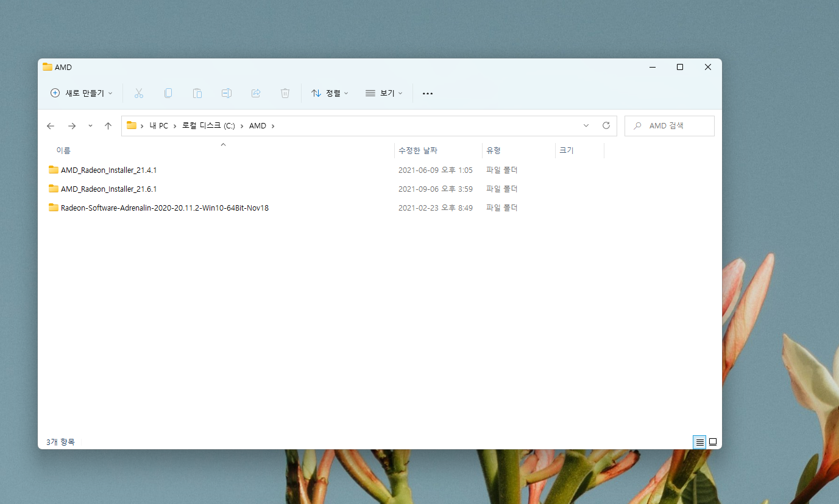Minimize the AMD window
Image resolution: width=839 pixels, height=504 pixels.
pos(652,67)
